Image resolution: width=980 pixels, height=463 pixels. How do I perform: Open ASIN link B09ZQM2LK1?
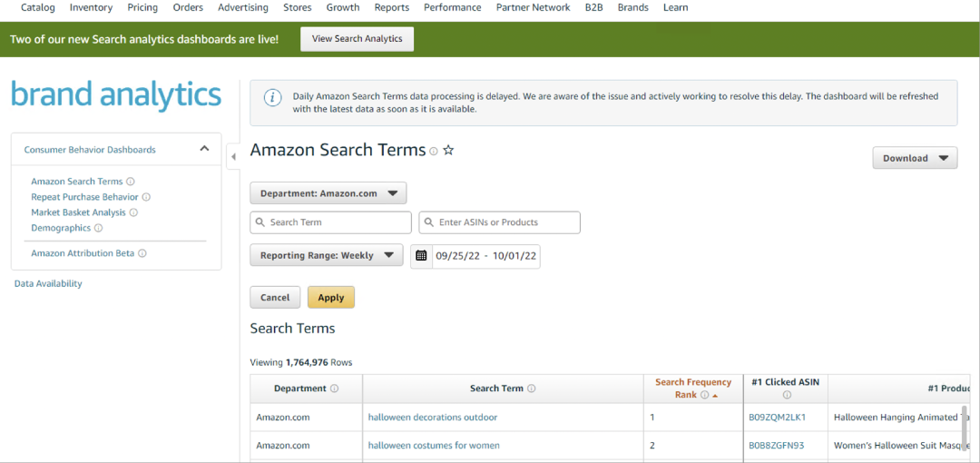pos(778,418)
